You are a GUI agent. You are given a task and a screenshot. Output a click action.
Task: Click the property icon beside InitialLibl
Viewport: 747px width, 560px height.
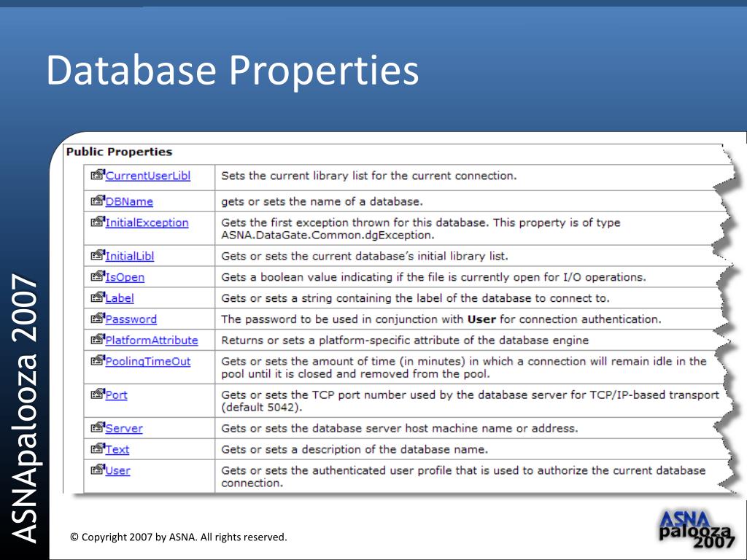point(98,254)
